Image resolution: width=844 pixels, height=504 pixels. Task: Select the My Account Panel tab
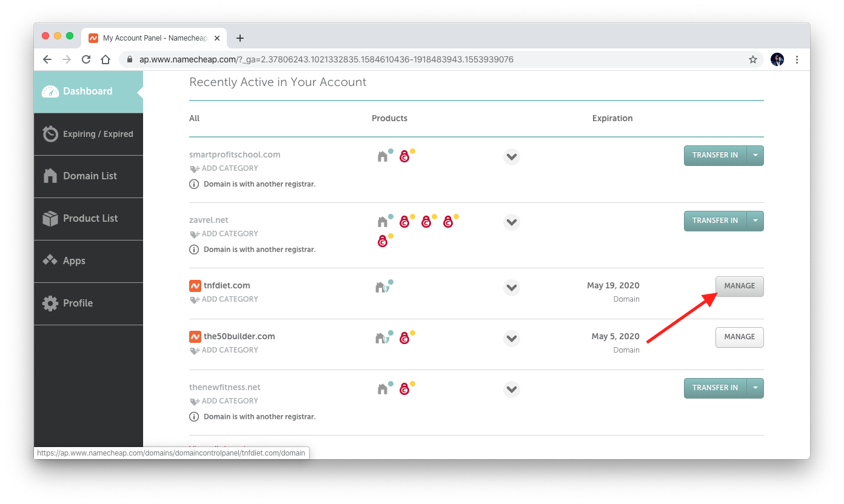point(154,38)
